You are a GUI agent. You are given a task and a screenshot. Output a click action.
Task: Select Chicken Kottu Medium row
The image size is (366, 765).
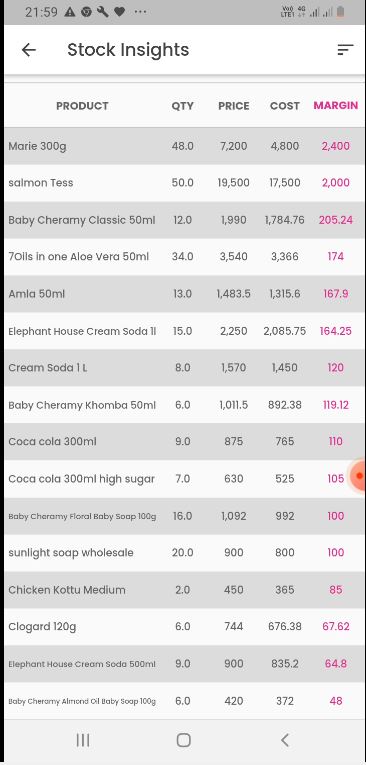click(184, 590)
